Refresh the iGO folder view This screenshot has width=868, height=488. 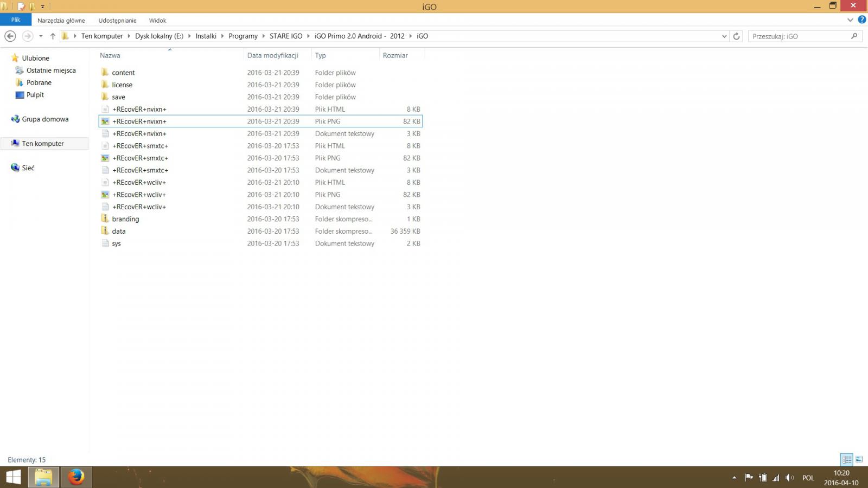click(x=736, y=36)
